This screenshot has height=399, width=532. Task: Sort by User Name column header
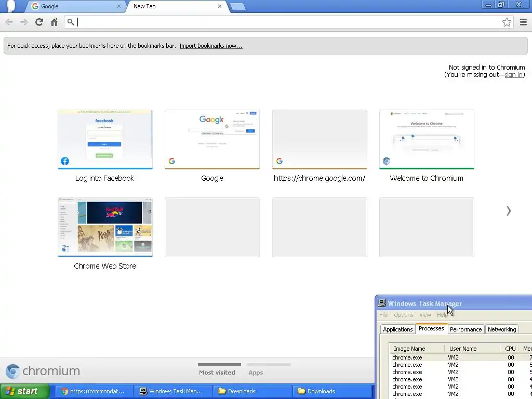click(472, 349)
